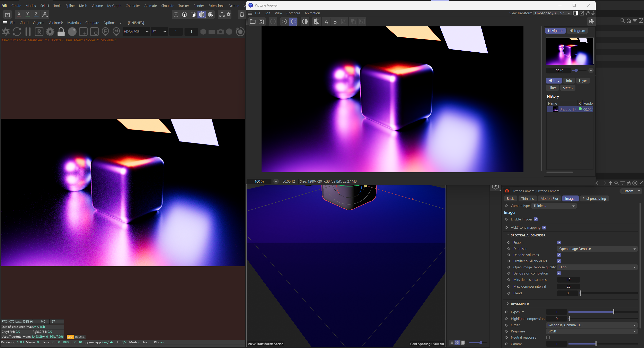
Task: Open Octane settings gear icon
Action: 50,32
